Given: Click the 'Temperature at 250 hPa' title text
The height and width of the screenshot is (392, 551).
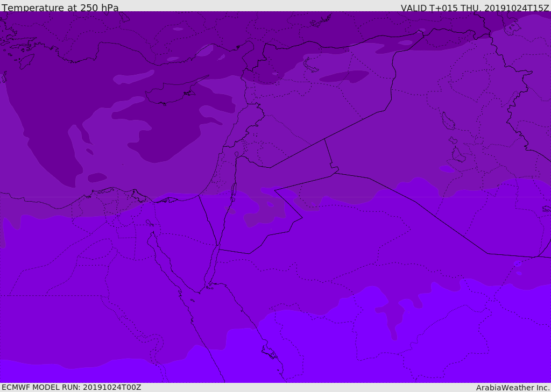Looking at the screenshot, I should [60, 8].
